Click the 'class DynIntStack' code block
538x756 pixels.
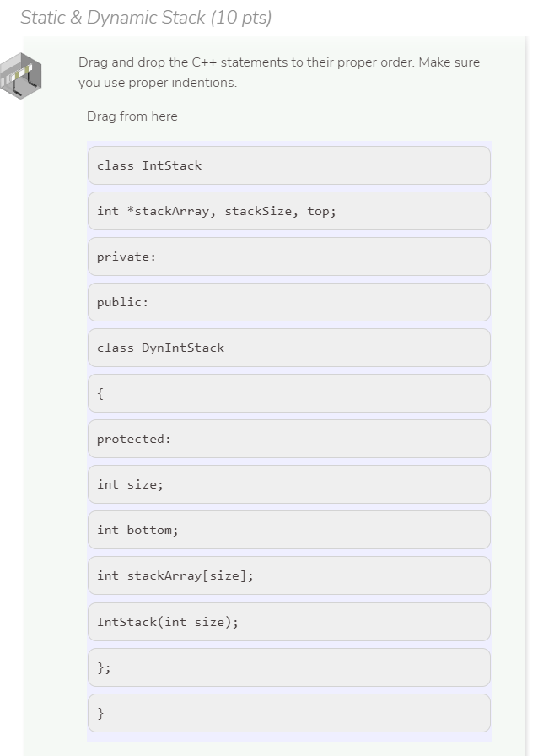(288, 348)
